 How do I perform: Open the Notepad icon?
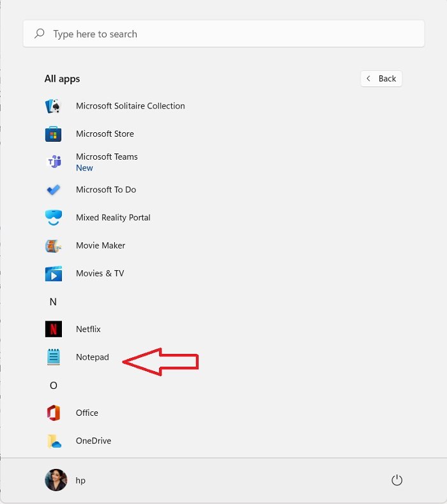(x=54, y=357)
